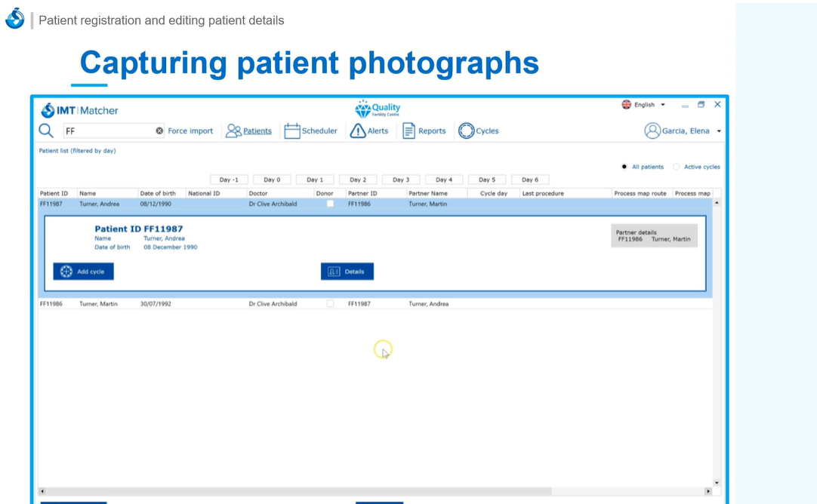The width and height of the screenshot is (817, 504).
Task: View the Alerts panel
Action: pyautogui.click(x=368, y=131)
